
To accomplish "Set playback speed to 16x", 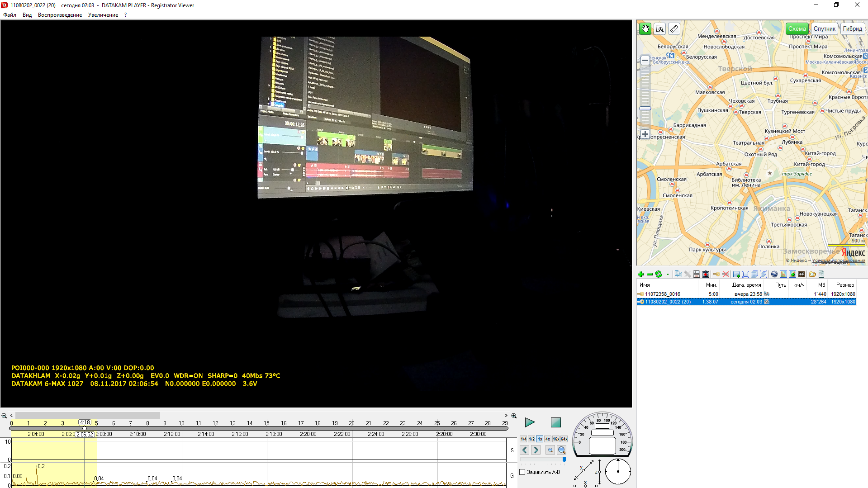I will pos(556,439).
